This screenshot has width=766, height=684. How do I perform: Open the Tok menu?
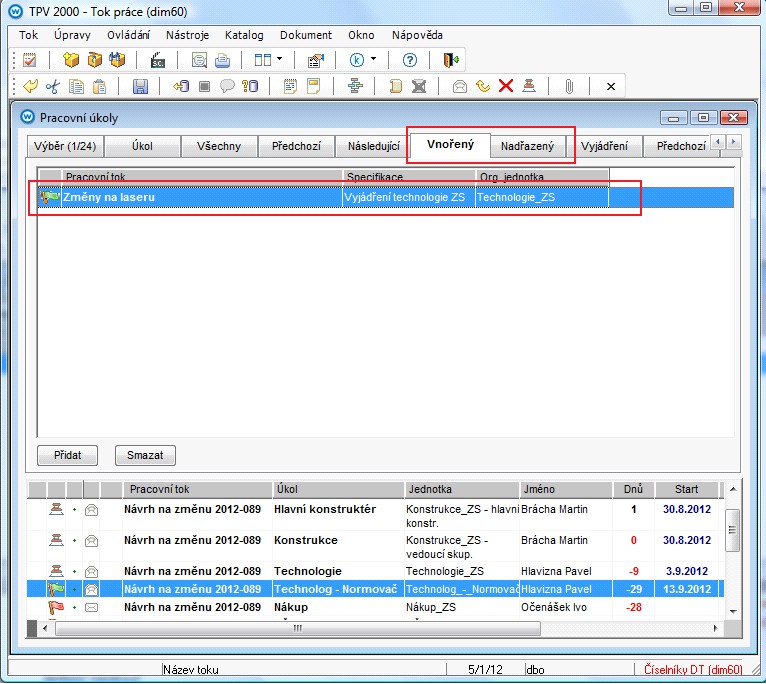tap(28, 35)
